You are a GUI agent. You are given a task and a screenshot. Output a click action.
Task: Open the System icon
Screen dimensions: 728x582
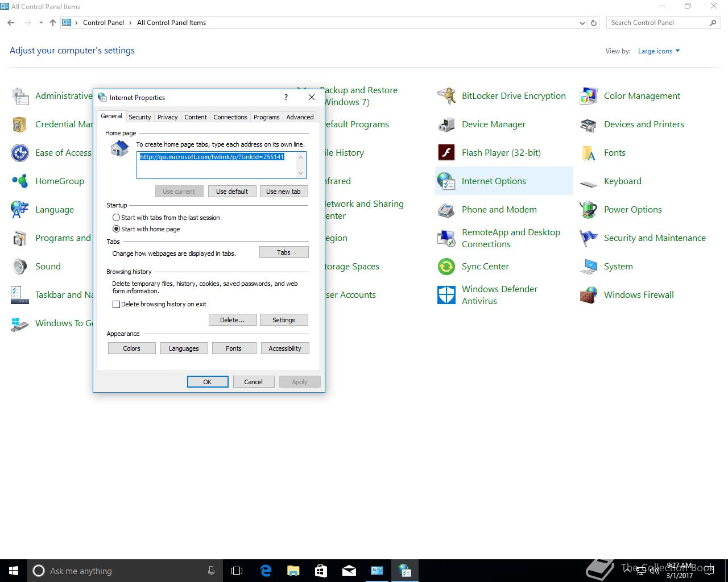click(x=589, y=267)
